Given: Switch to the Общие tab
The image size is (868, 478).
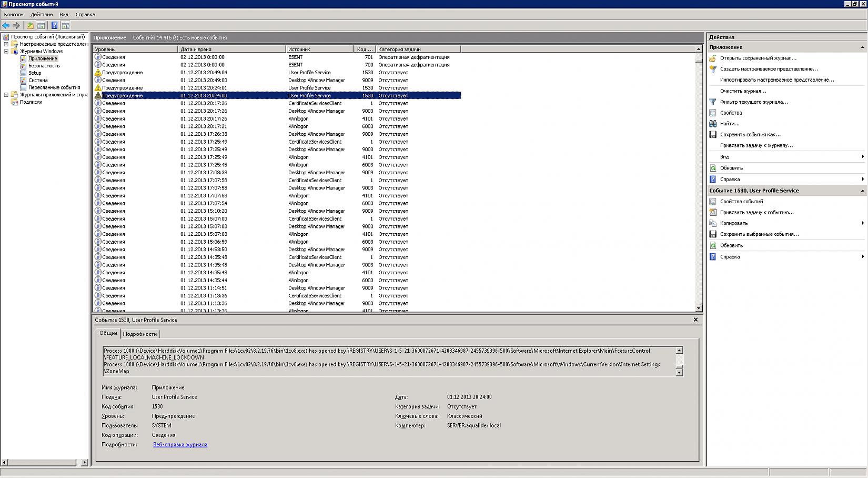Looking at the screenshot, I should (108, 333).
